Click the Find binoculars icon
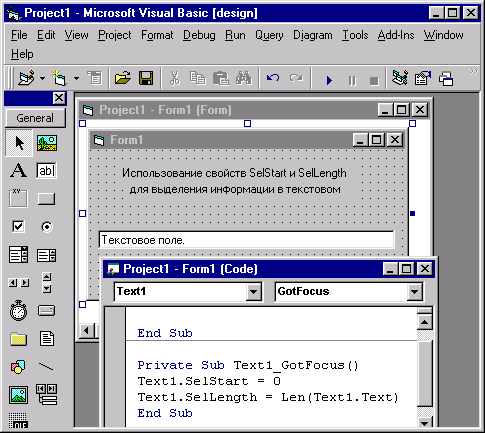 tap(244, 78)
